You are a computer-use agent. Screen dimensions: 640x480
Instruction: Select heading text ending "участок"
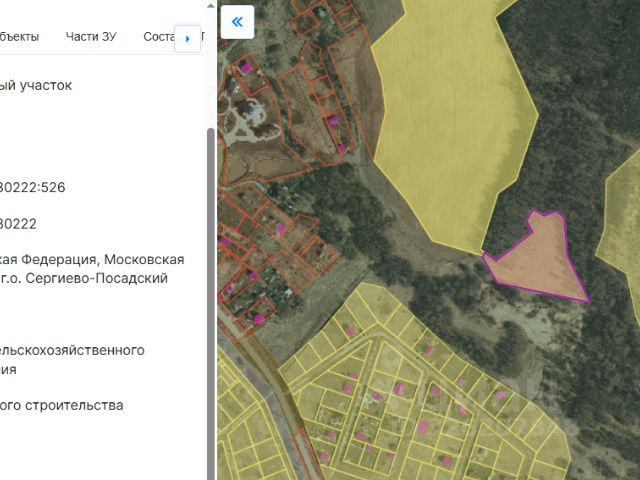46,85
